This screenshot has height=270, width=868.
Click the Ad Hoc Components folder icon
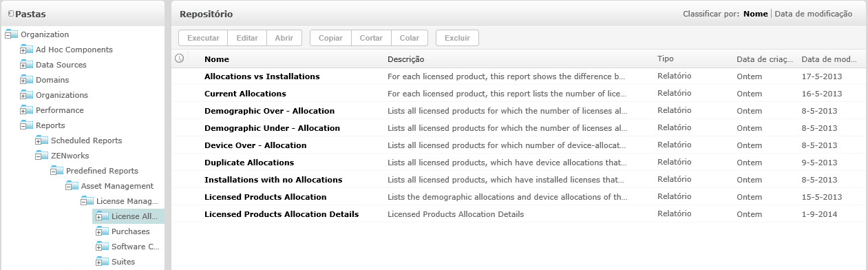(26, 50)
